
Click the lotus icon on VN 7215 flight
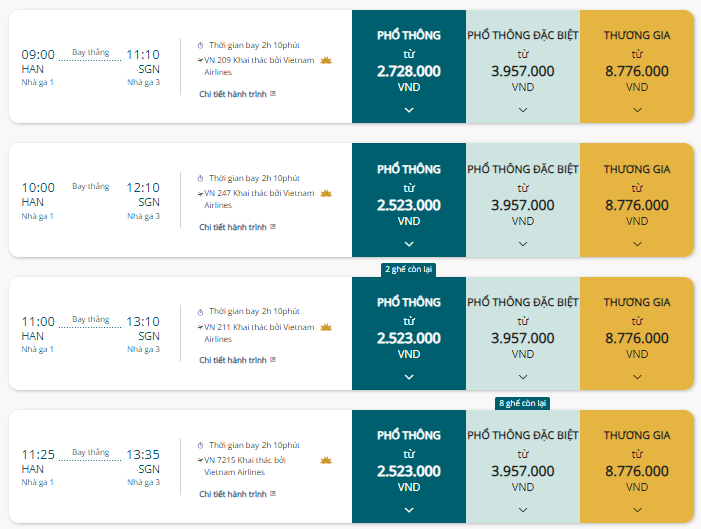point(326,460)
